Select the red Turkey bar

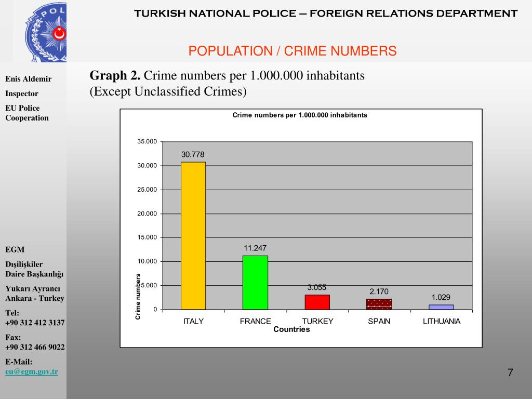pos(317,302)
